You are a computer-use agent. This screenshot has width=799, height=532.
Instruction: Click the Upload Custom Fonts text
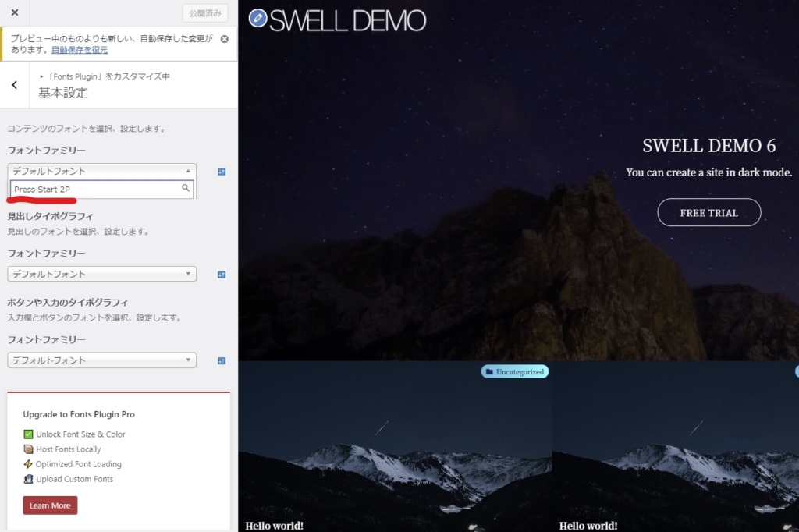tap(74, 478)
